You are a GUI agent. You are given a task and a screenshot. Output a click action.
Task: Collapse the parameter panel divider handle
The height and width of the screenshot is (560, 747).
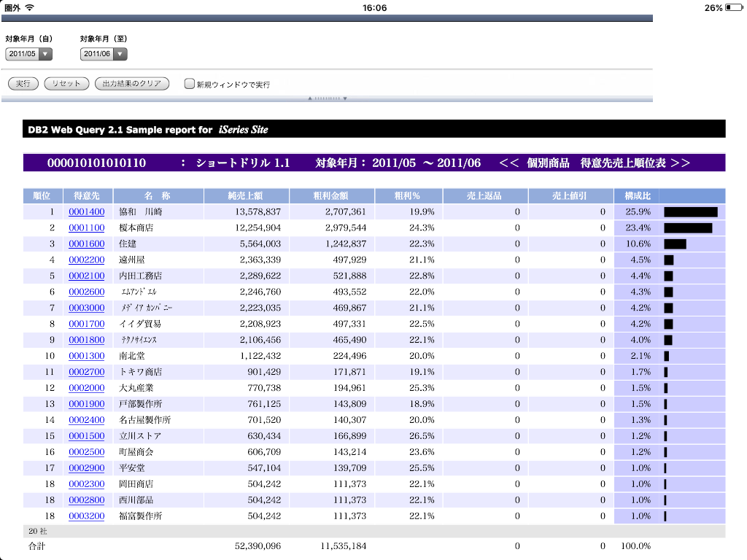[x=327, y=98]
